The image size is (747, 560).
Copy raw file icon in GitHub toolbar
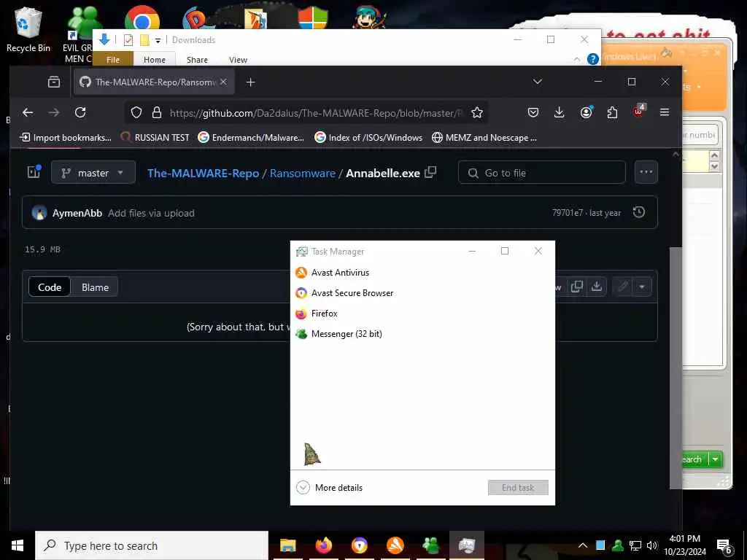click(577, 287)
